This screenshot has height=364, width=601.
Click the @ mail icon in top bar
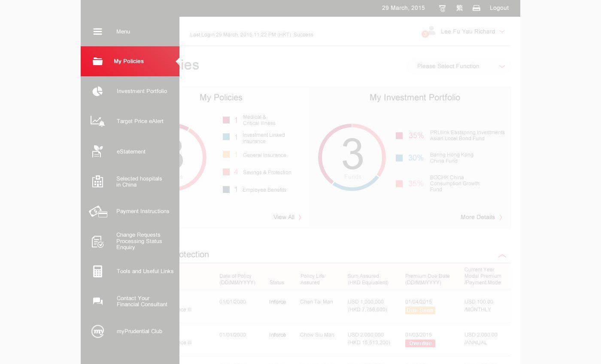[442, 8]
